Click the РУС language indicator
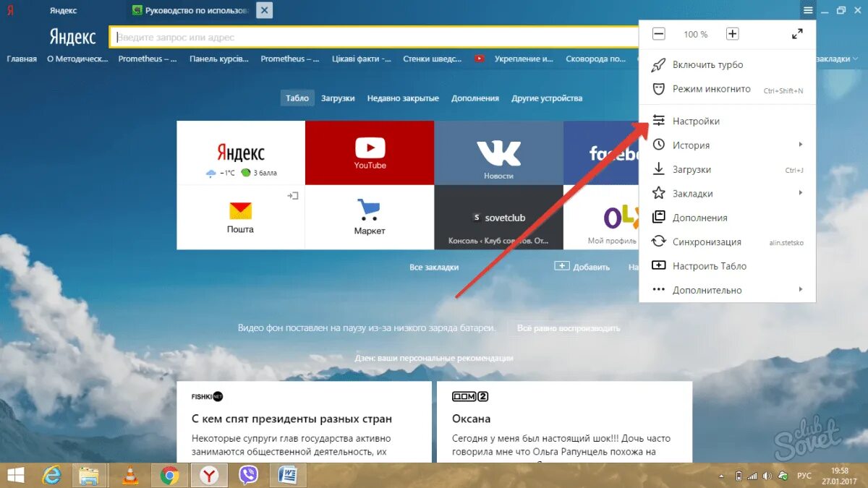Image resolution: width=868 pixels, height=488 pixels. tap(804, 476)
